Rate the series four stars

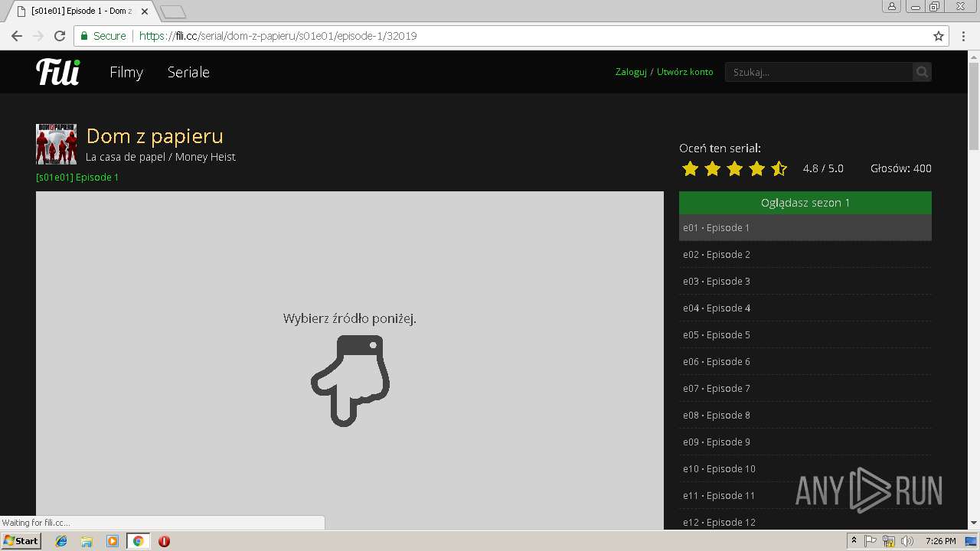point(757,168)
